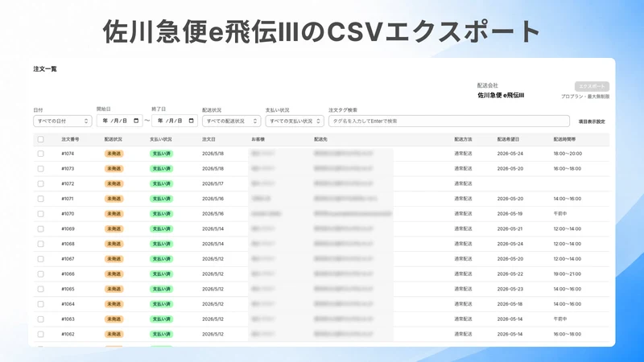Click the 佐川急便 e飛伝III carrier name
Viewport: 644px width, 362px height.
501,95
